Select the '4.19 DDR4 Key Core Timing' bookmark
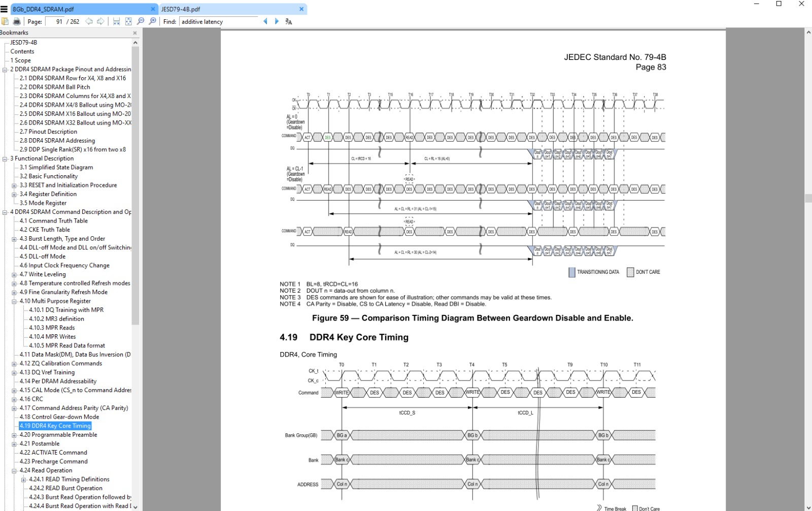 click(55, 426)
